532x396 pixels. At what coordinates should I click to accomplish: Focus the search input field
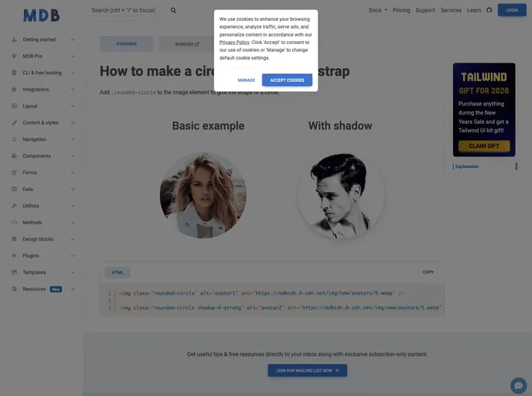pos(129,10)
